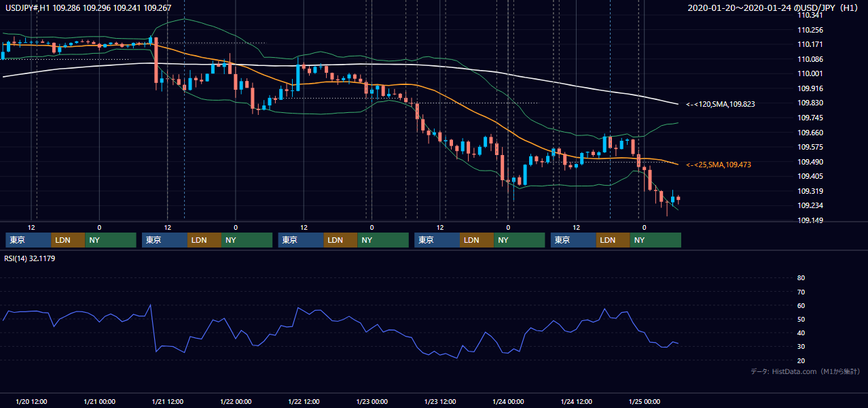The height and width of the screenshot is (408, 868).
Task: Click the RSI 80 scale value
Action: coord(801,278)
